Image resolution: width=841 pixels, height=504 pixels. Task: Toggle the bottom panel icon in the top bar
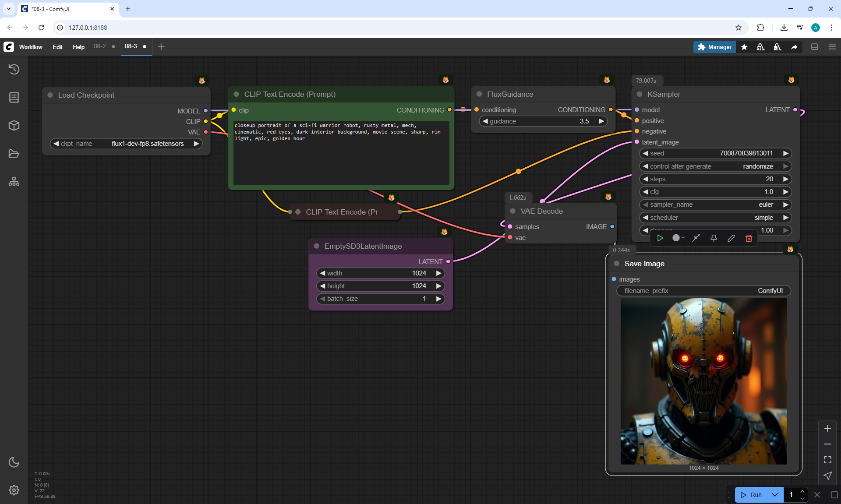point(814,47)
